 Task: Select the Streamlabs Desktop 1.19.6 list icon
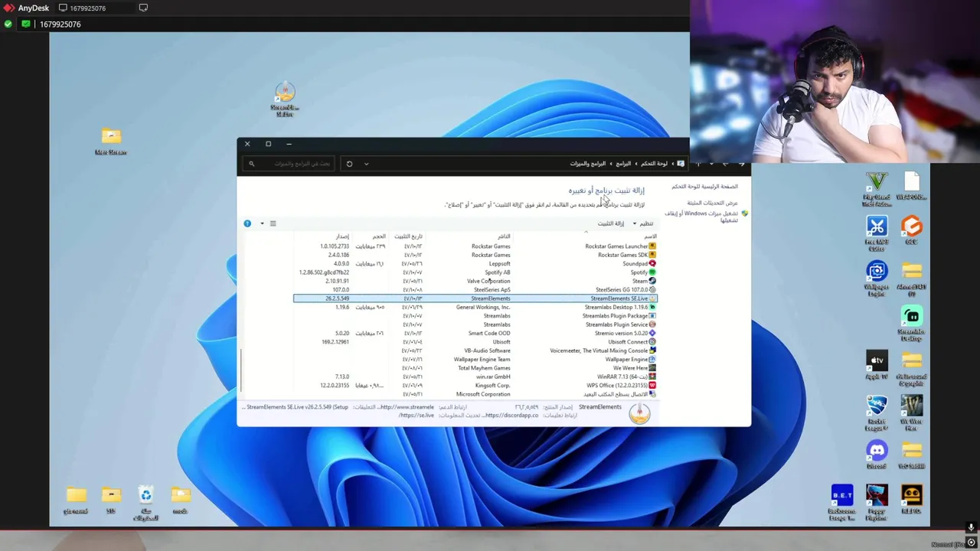pos(652,307)
